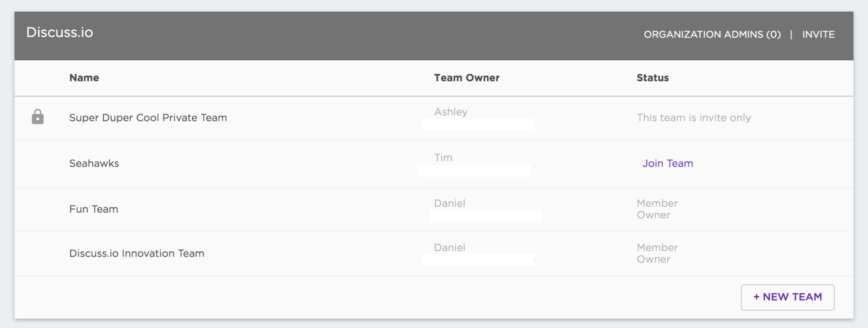Click the Member Owner status for Fun Team
The height and width of the screenshot is (328, 868).
coord(657,209)
